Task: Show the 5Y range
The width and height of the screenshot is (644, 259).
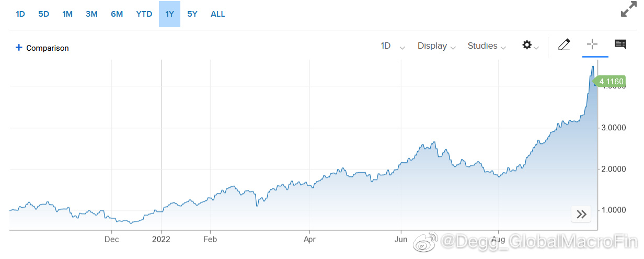Action: click(192, 14)
